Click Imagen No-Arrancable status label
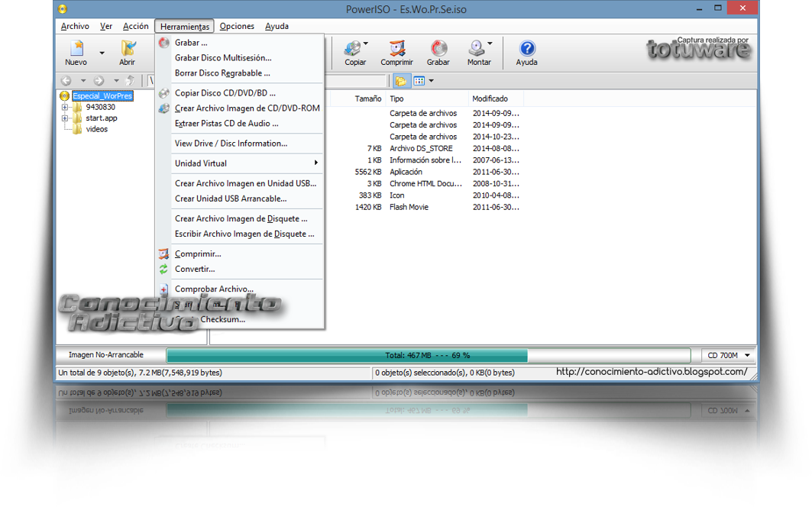Viewport: 812px width, 507px height. pos(106,355)
